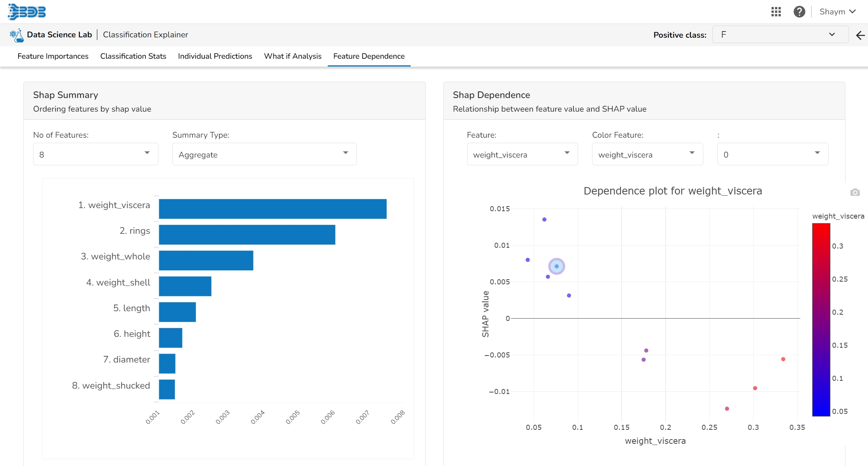Go to What if Analysis tab

click(x=293, y=56)
